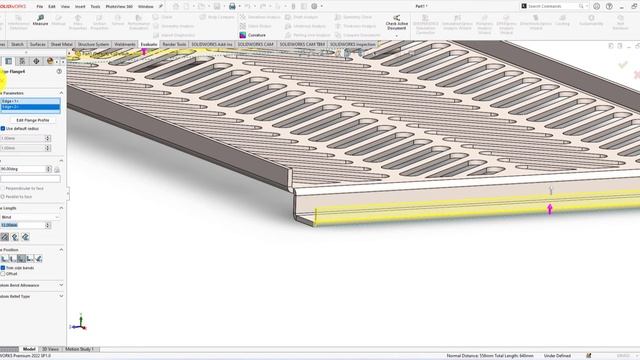Click the magenta flange direction arrow handle
This screenshot has width=640, height=360.
[x=550, y=209]
